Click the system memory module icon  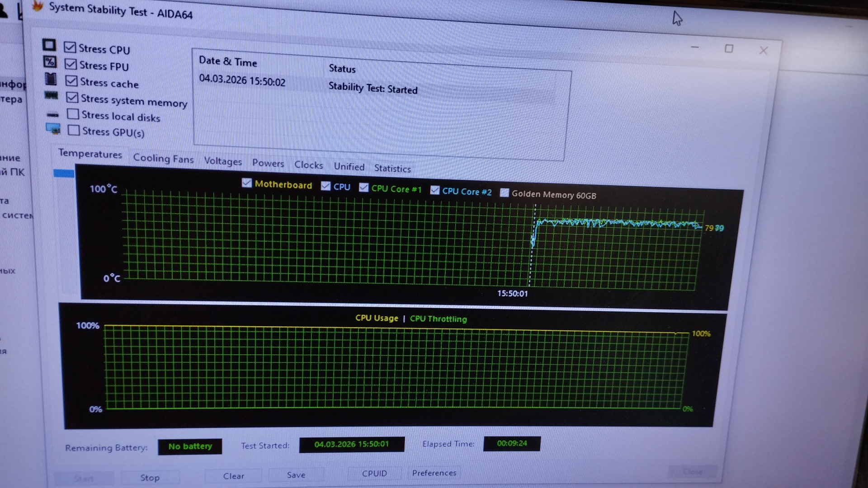[51, 95]
